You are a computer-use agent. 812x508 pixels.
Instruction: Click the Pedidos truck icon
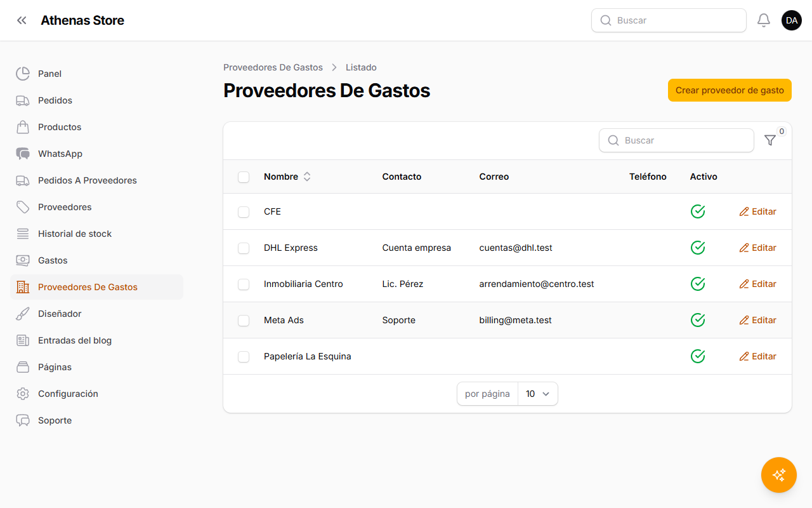coord(23,100)
